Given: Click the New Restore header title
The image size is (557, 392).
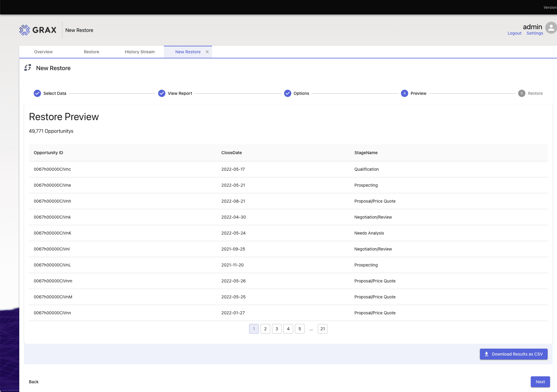Looking at the screenshot, I should click(x=79, y=30).
